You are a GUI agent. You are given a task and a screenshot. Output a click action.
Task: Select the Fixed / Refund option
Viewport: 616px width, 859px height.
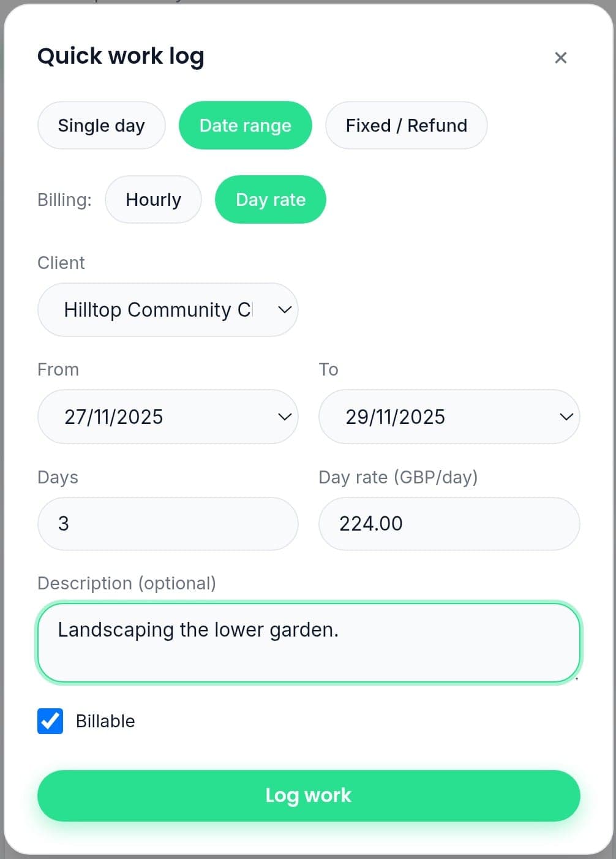(x=406, y=125)
